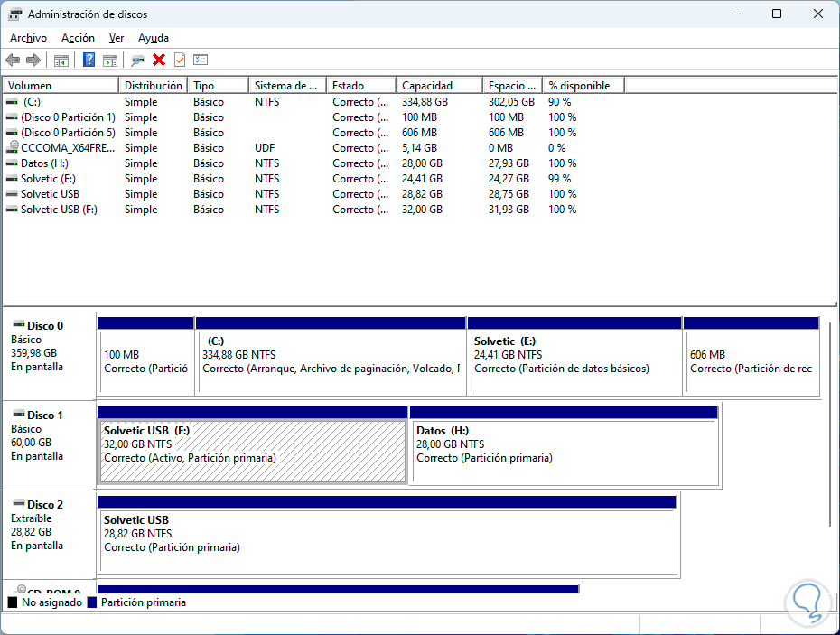
Task: Click the blue Partición primaria legend swatch
Action: pos(92,602)
